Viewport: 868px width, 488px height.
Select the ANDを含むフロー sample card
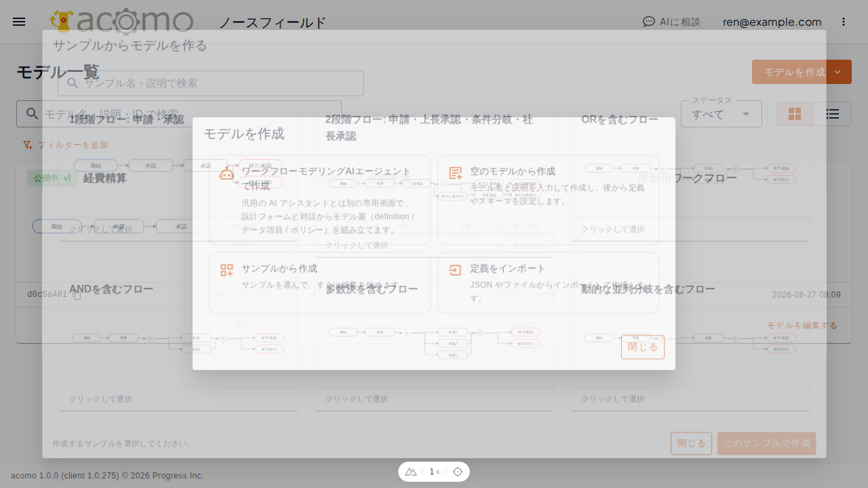[x=178, y=342]
